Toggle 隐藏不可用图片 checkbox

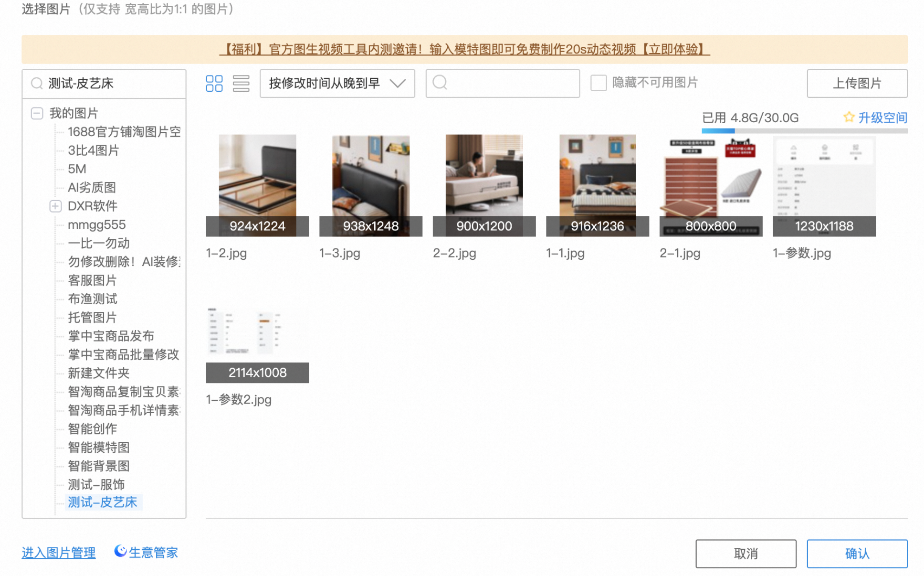(598, 83)
